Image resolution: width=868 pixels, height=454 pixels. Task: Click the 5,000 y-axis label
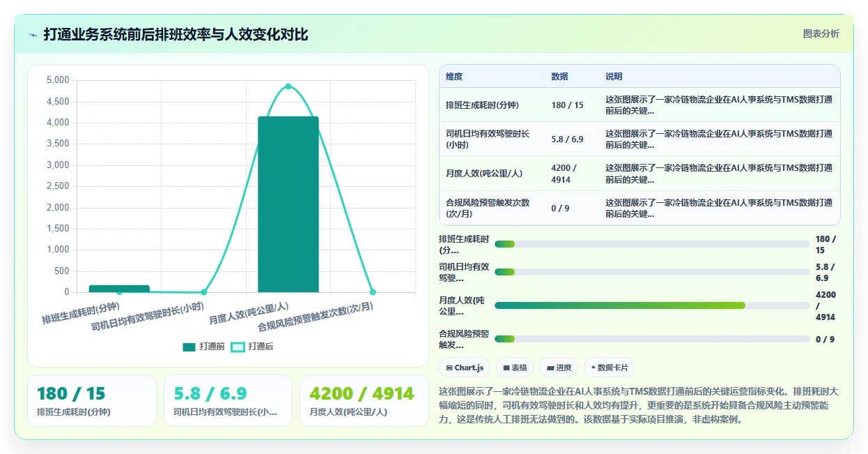click(x=58, y=80)
